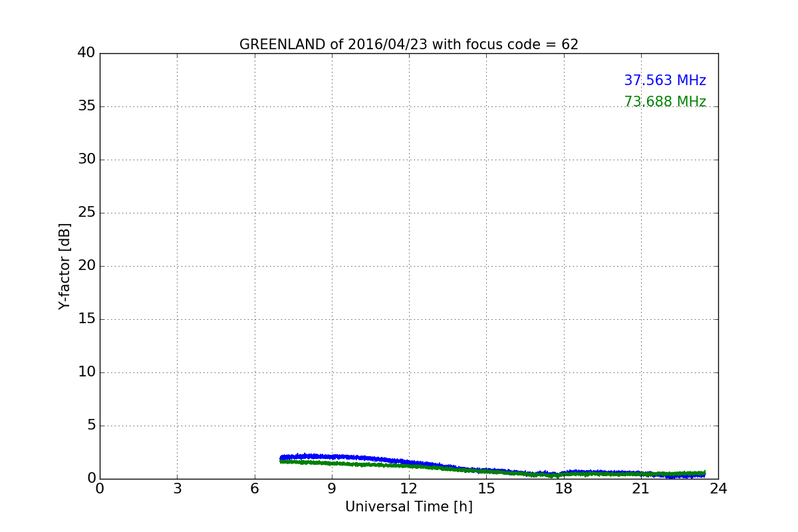Viewport: 798px width, 532px height.
Task: Click y-axis tick label 15
Action: tap(86, 319)
